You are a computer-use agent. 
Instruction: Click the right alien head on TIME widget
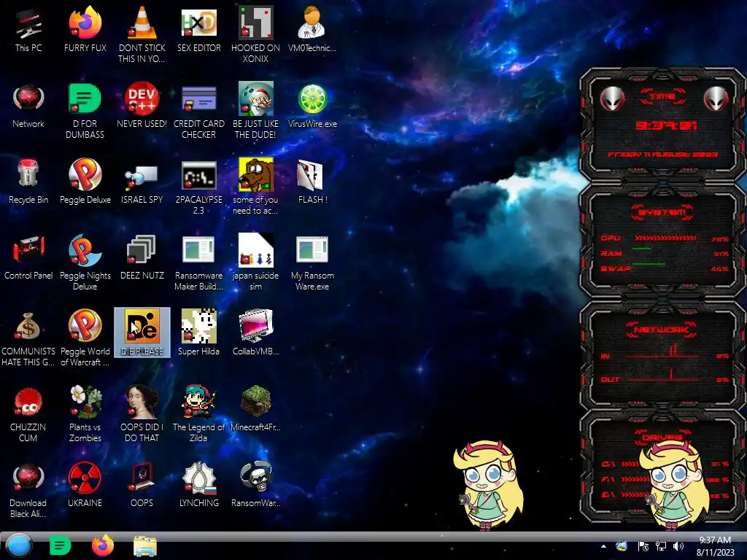716,98
